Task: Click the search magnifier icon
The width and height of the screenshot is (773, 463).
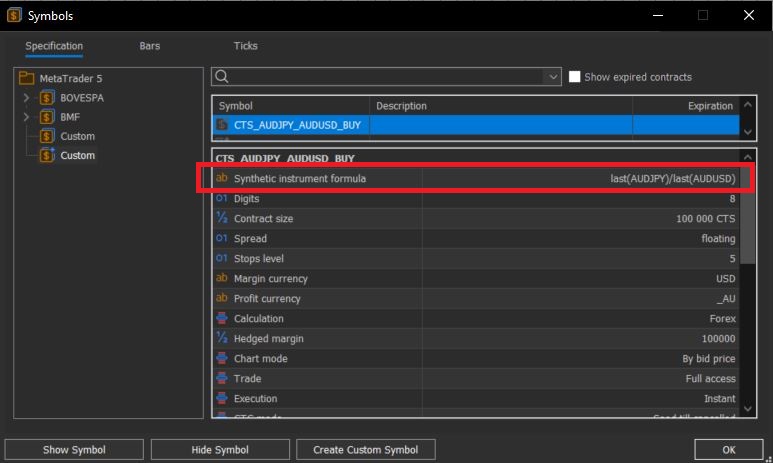Action: pos(222,76)
